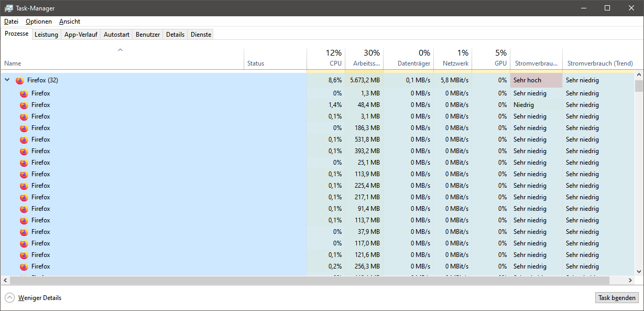The height and width of the screenshot is (311, 644).
Task: Click the '5.673,2 MB' memory cell
Action: pyautogui.click(x=364, y=80)
